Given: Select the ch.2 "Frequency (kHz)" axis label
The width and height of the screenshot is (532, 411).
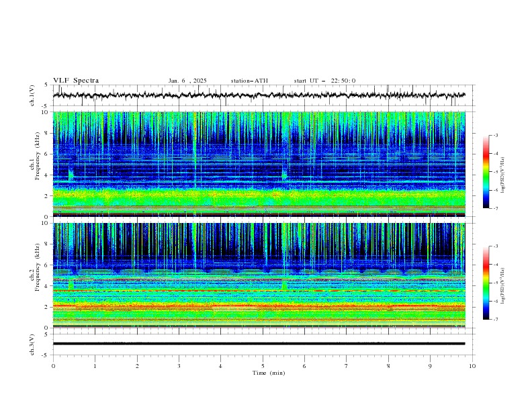Looking at the screenshot, I should click(x=37, y=267).
